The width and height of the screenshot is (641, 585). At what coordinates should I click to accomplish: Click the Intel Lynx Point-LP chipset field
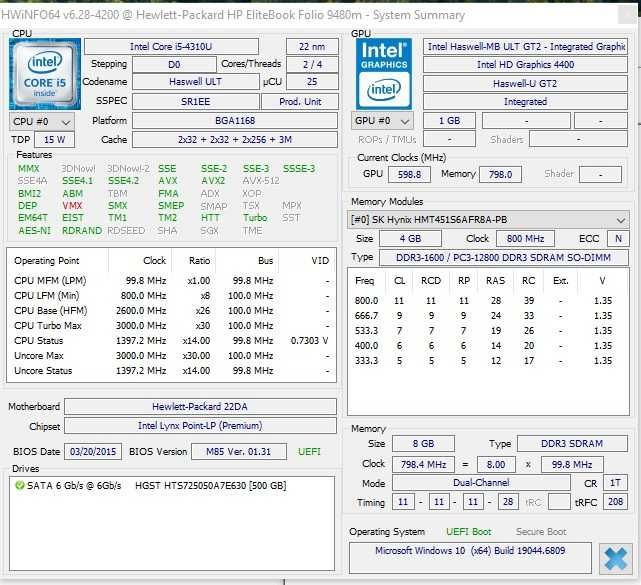coord(200,426)
